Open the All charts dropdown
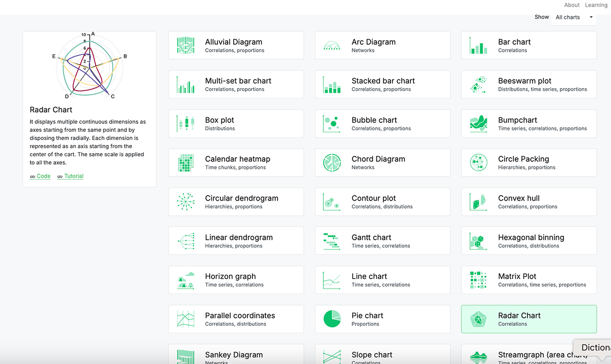This screenshot has width=611, height=364. (x=574, y=17)
